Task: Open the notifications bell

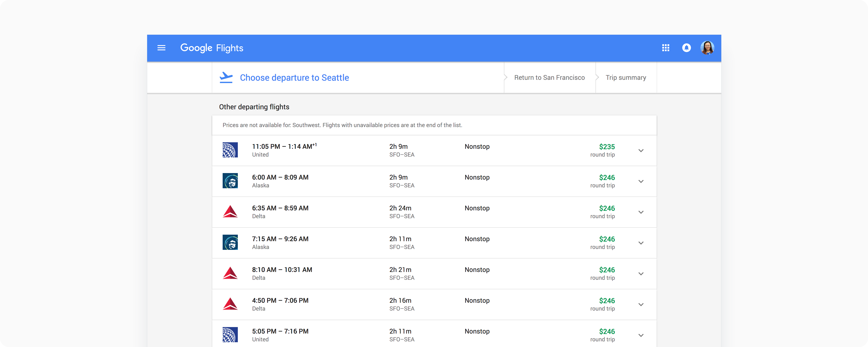Action: 686,48
